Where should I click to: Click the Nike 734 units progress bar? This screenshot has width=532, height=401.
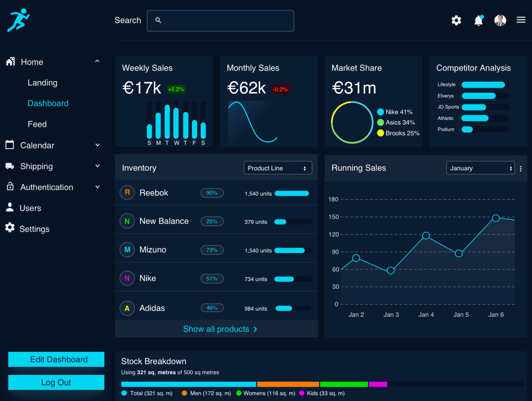pos(293,279)
